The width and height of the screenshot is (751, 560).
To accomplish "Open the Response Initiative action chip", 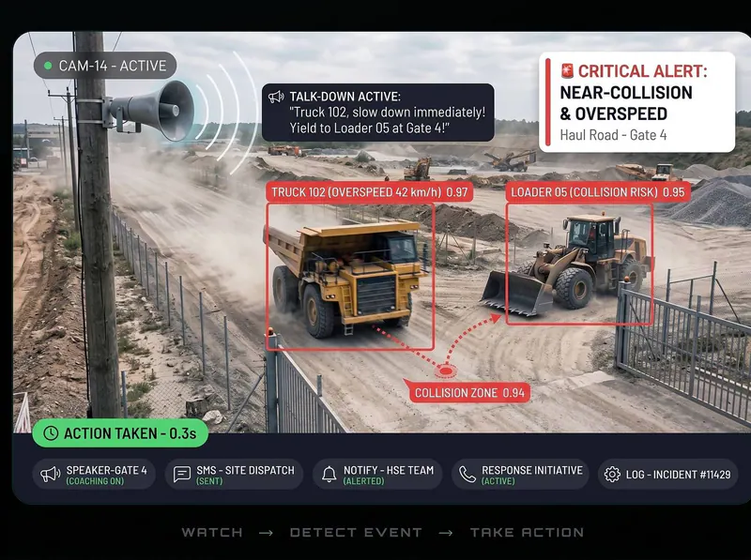I will pos(521,475).
